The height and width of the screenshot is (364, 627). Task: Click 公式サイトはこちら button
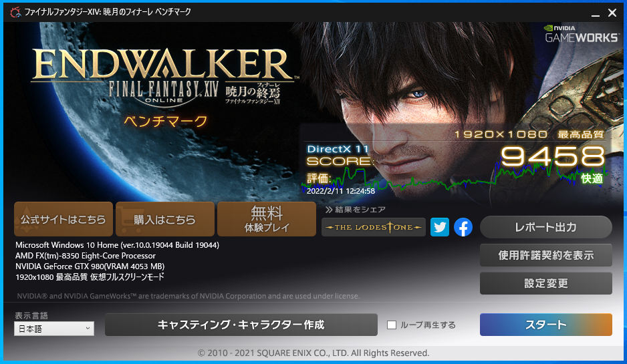click(64, 219)
